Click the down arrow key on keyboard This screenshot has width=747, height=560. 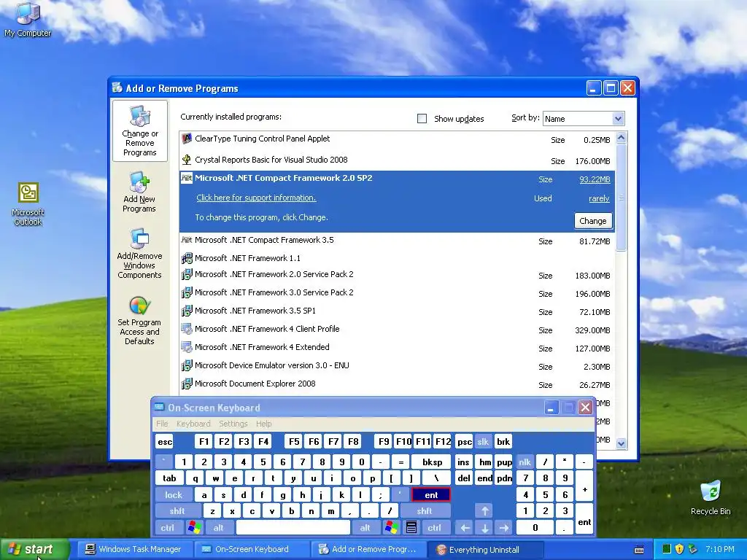click(x=484, y=528)
